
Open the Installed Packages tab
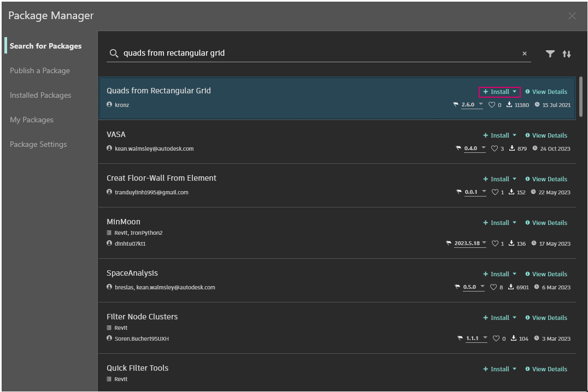tap(40, 95)
